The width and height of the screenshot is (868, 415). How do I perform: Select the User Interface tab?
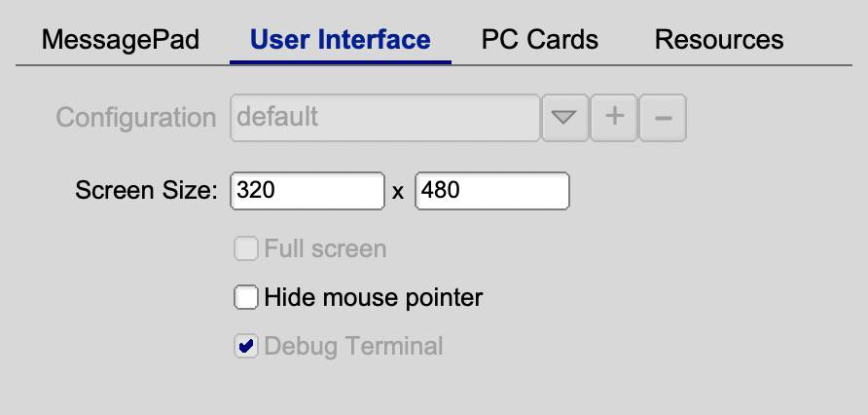point(340,40)
